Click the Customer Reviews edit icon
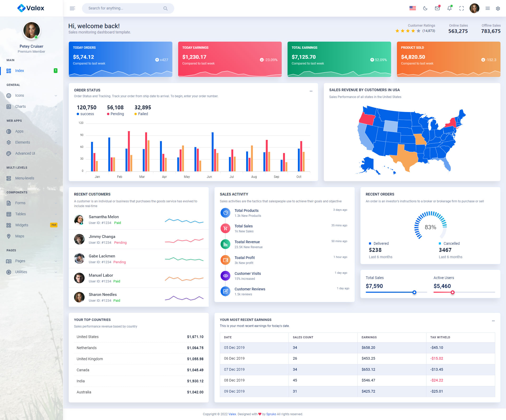The height and width of the screenshot is (420, 506). tap(225, 291)
